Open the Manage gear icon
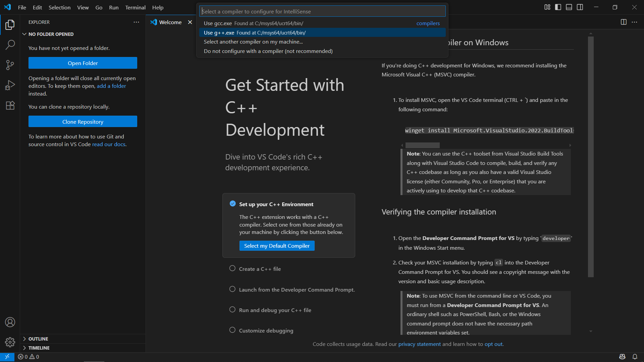Screen dimensions: 644x362 pyautogui.click(x=10, y=342)
